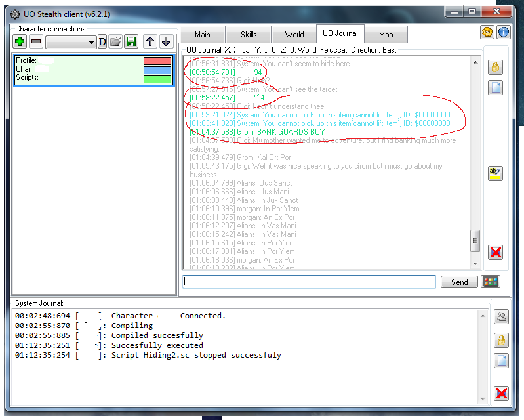Click the open-folder load profile icon
Viewport: 524px width, 420px height.
(115, 42)
